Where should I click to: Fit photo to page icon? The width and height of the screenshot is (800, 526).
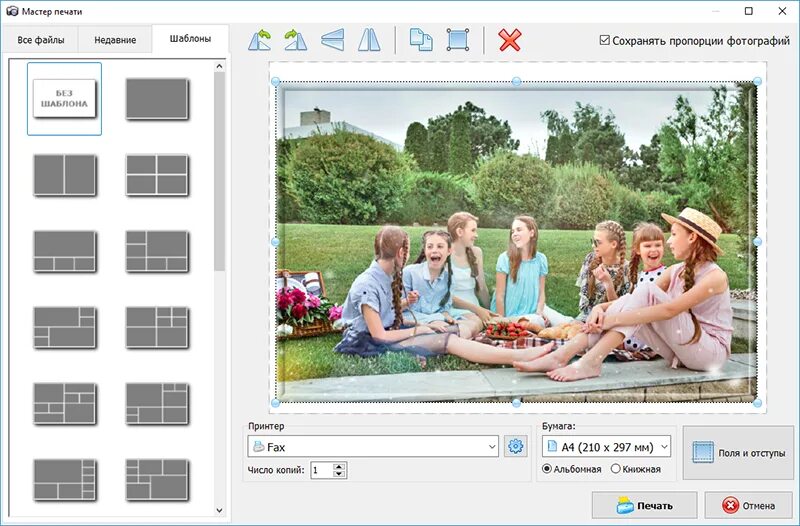(458, 40)
